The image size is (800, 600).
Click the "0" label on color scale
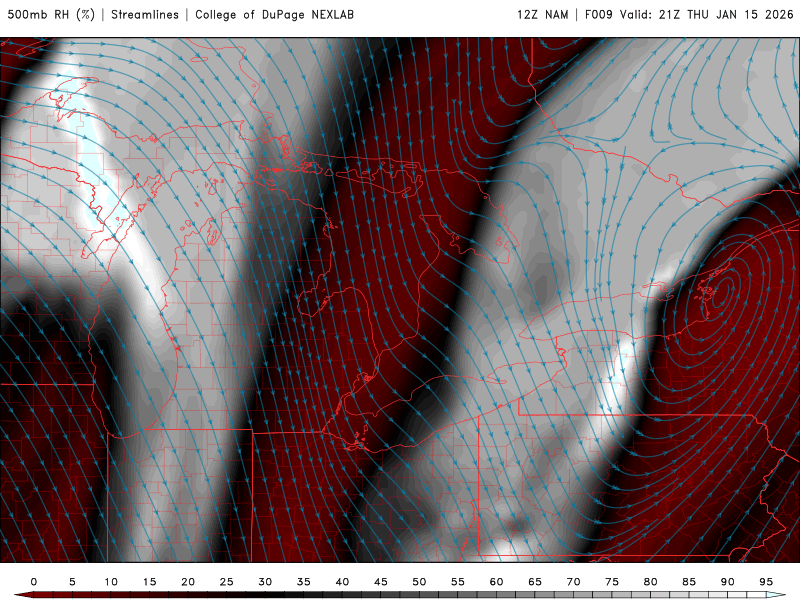tap(34, 582)
